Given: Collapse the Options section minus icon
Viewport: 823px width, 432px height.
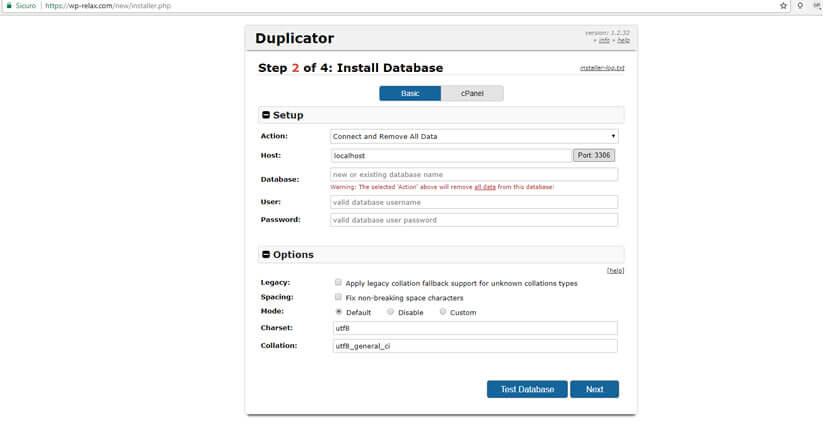Looking at the screenshot, I should point(266,255).
